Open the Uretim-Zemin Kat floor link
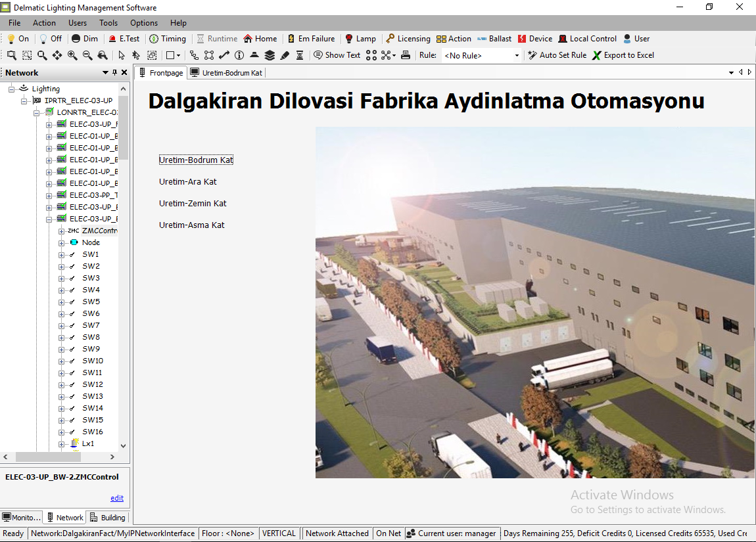 tap(193, 203)
